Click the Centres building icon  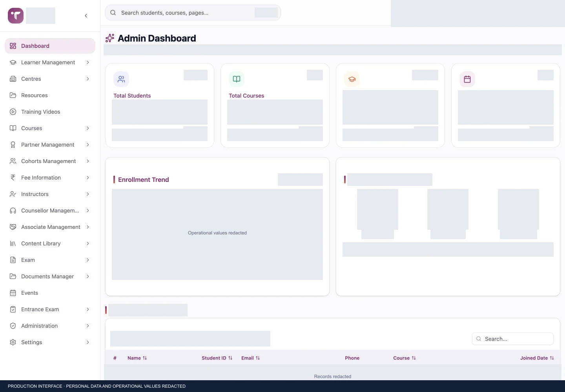coord(13,79)
